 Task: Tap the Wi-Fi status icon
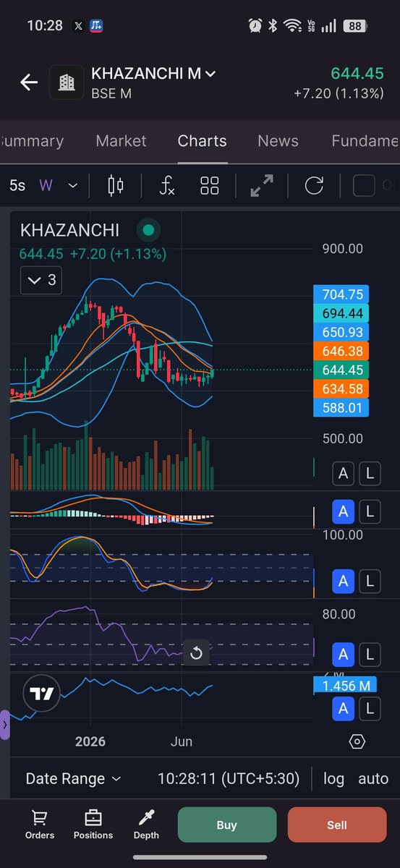pyautogui.click(x=292, y=25)
